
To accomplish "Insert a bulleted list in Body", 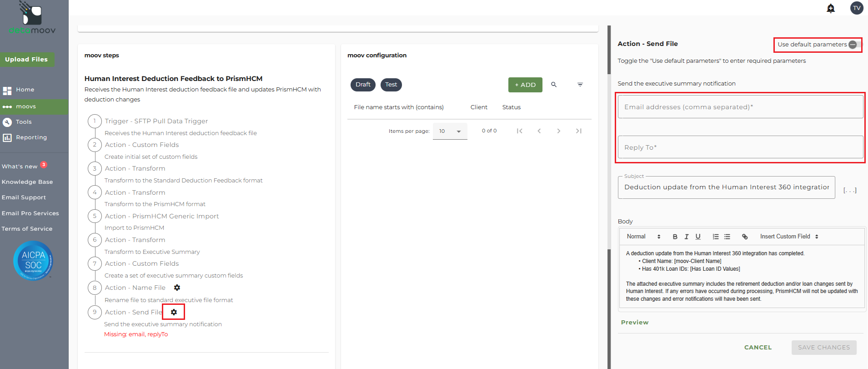I will 727,237.
